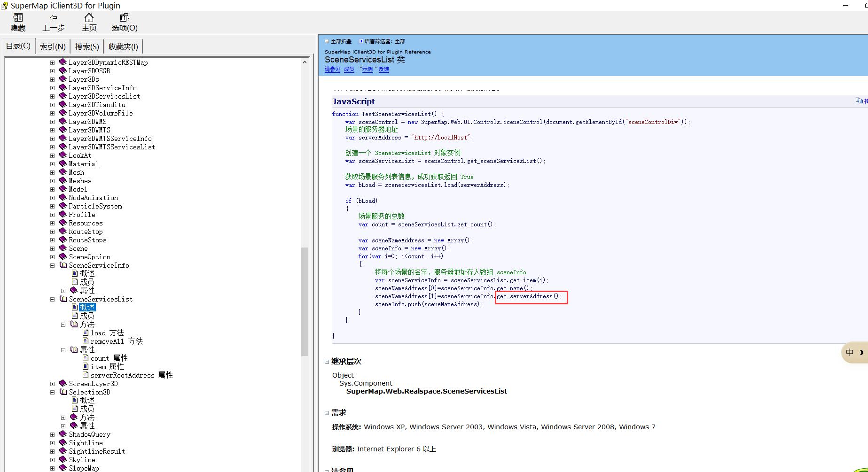Open the 语言筛选器 language filter dropdown

pyautogui.click(x=382, y=41)
